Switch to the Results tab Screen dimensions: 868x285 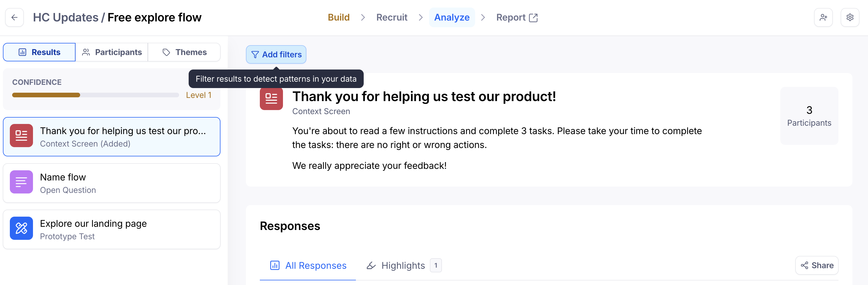tap(39, 52)
